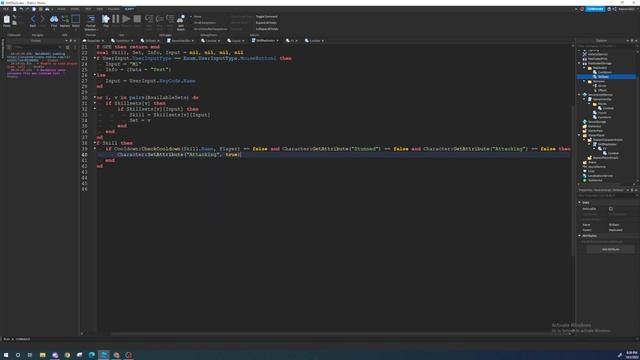
Task: Open the Windows Start menu
Action: pyautogui.click(x=6, y=355)
